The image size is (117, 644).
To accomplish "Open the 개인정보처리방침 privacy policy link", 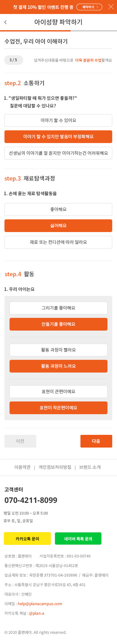I will (55, 467).
